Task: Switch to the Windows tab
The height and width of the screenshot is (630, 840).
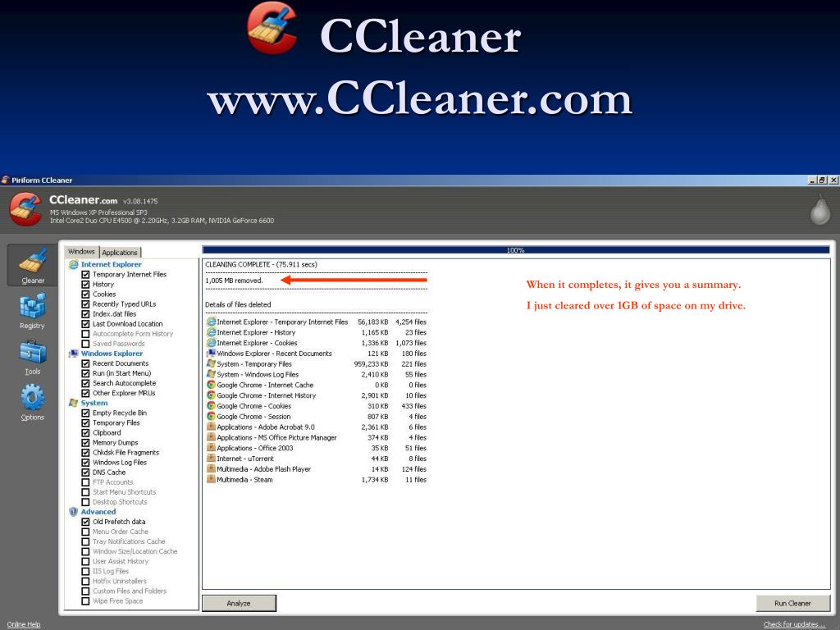Action: point(81,252)
